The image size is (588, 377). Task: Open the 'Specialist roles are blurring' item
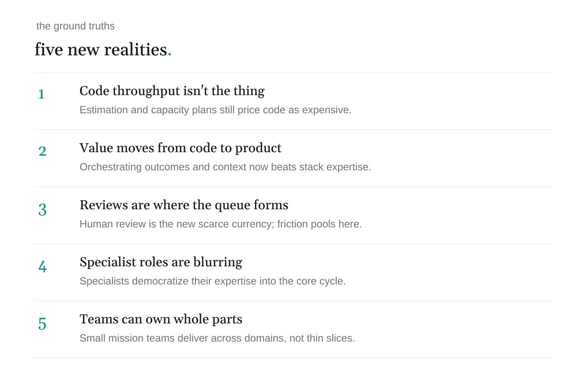(x=294, y=272)
